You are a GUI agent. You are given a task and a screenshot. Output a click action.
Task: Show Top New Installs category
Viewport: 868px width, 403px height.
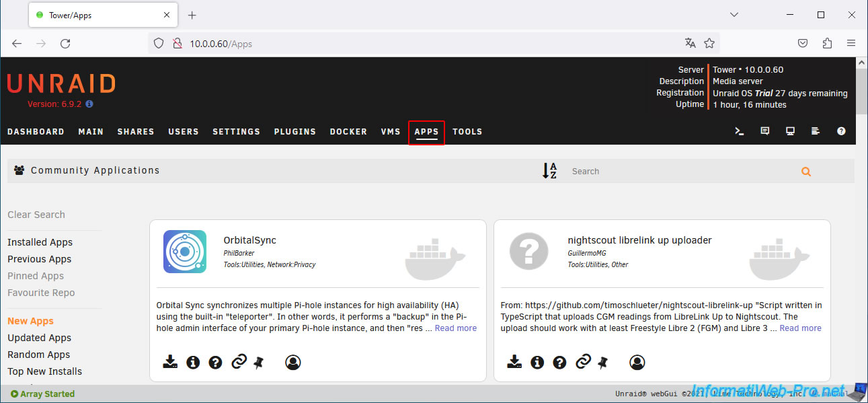(x=44, y=371)
